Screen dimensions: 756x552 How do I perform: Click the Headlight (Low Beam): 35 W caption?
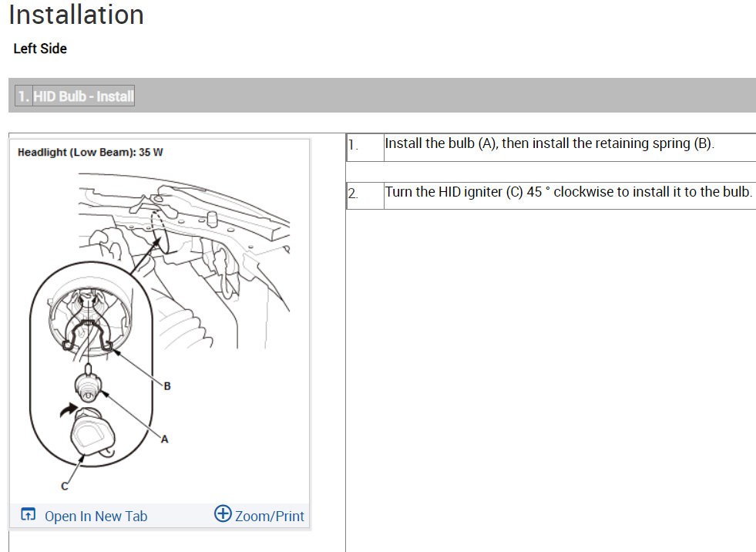[x=90, y=153]
